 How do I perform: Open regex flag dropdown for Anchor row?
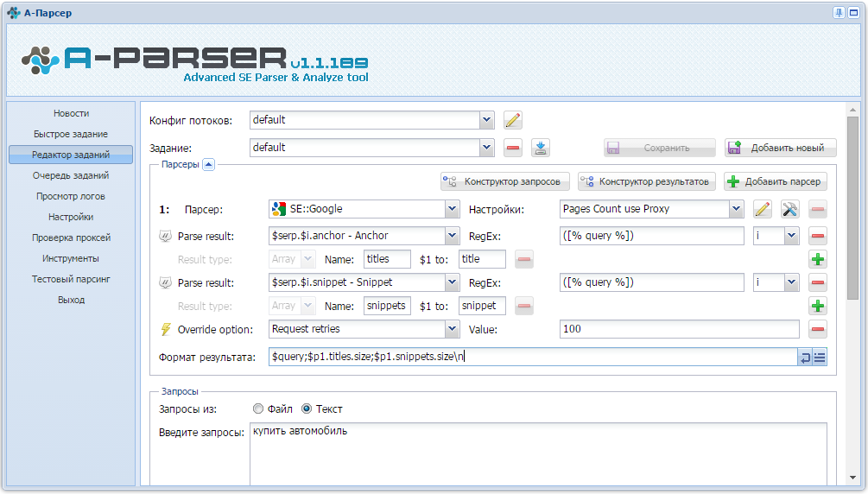coord(792,236)
